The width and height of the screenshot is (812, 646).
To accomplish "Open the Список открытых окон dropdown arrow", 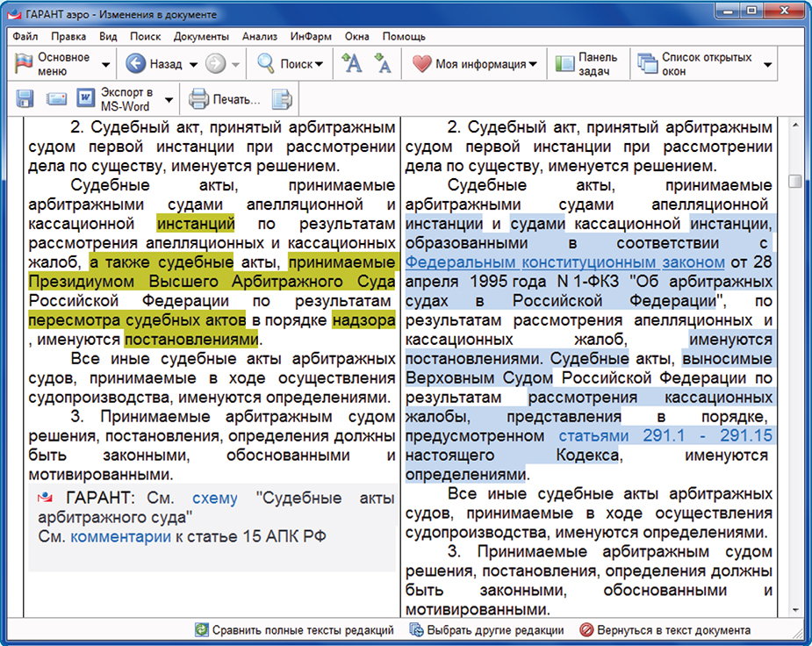I will (x=768, y=65).
